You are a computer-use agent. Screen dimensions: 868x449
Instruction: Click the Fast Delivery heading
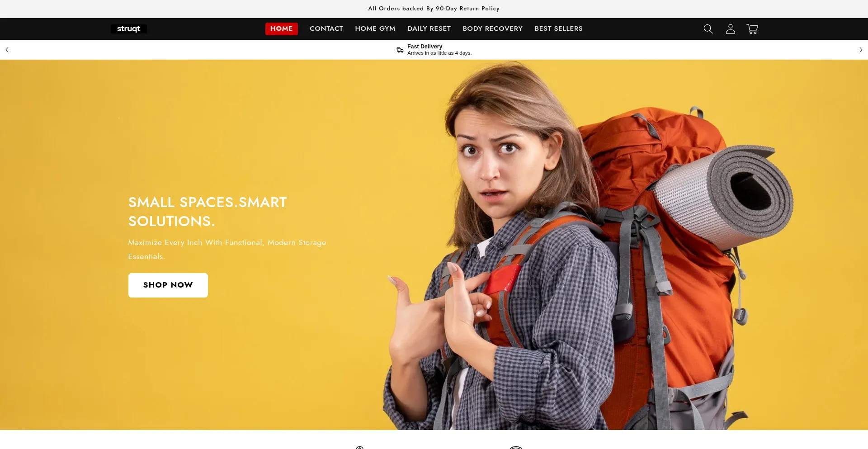[425, 47]
